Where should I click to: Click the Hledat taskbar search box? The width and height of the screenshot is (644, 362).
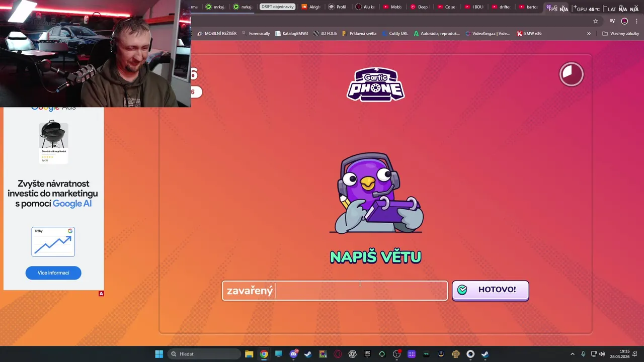point(204,354)
